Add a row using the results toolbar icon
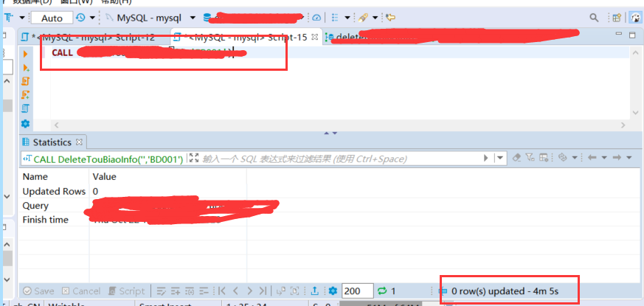 (176, 291)
